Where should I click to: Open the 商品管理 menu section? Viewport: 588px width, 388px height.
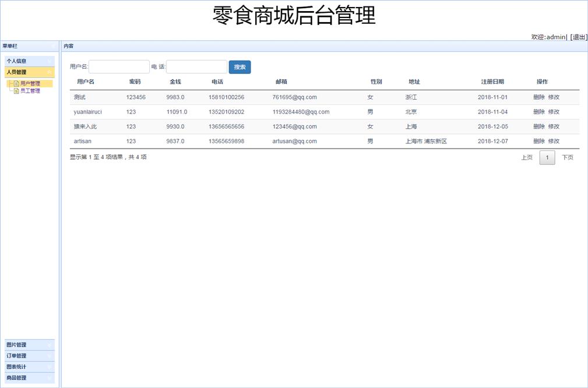coord(29,378)
